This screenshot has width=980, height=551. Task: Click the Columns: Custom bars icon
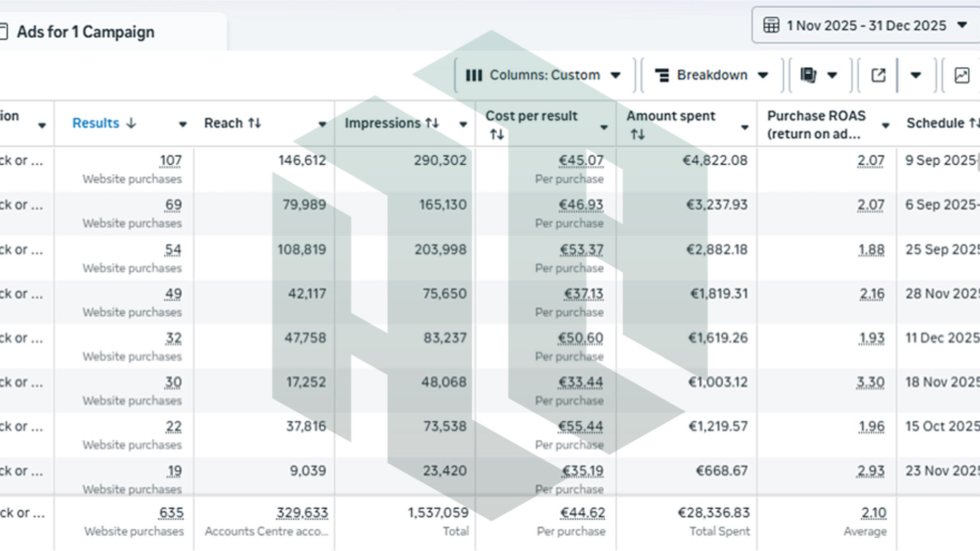click(x=474, y=76)
